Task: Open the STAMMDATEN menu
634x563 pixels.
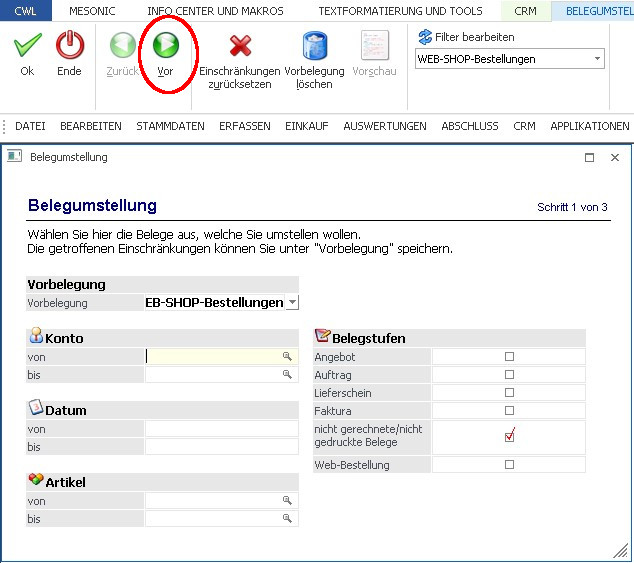Action: coord(170,127)
